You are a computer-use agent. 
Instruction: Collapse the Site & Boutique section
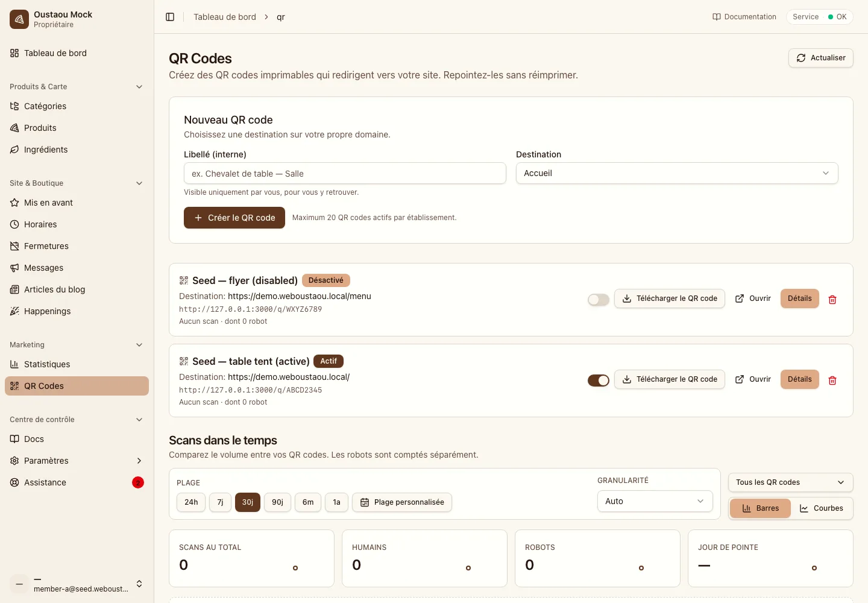[x=77, y=183]
